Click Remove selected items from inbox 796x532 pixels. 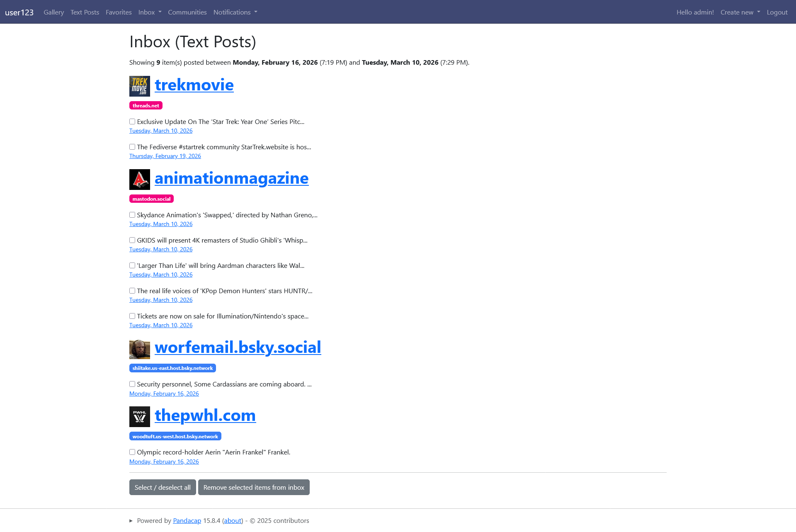point(254,487)
